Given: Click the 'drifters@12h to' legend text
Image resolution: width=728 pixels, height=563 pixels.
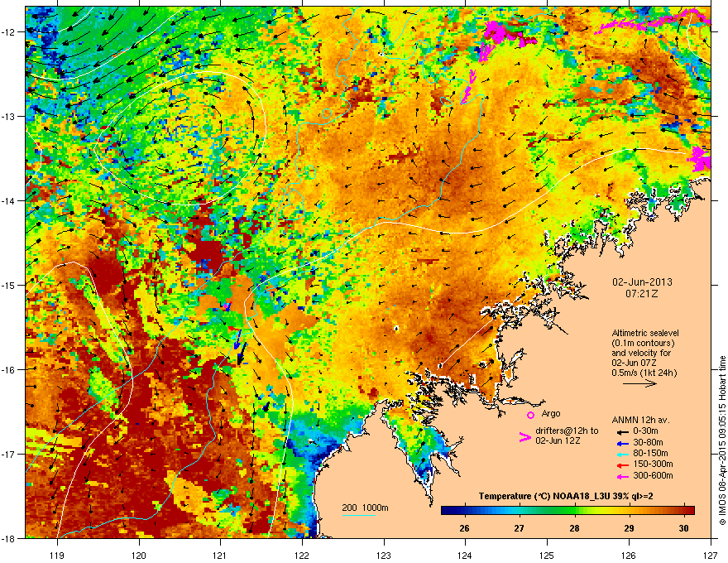Looking at the screenshot, I should click(x=567, y=431).
